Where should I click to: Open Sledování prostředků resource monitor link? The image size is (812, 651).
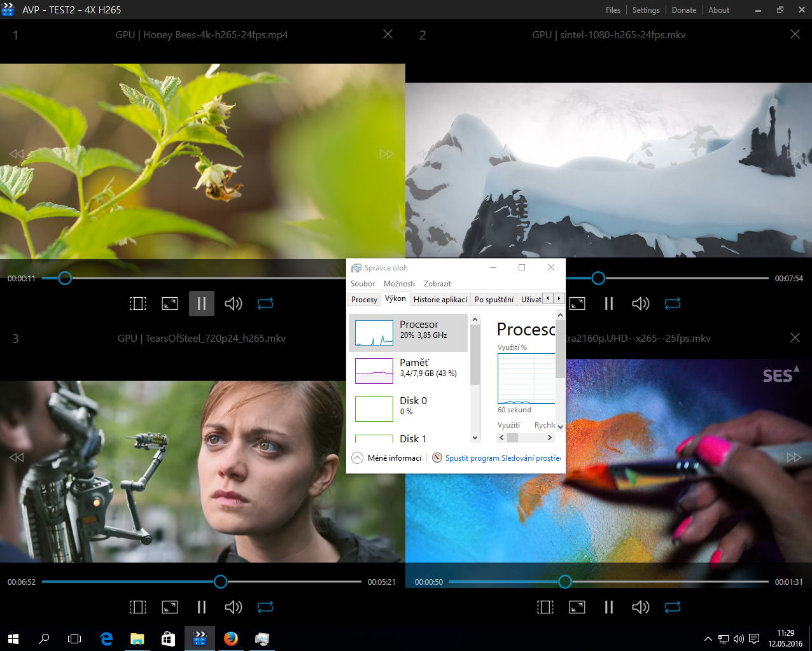click(496, 458)
